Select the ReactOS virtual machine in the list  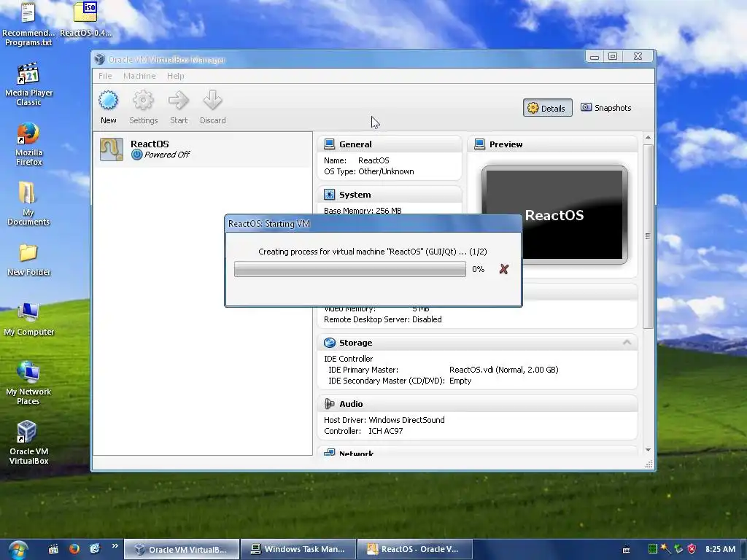(203, 149)
